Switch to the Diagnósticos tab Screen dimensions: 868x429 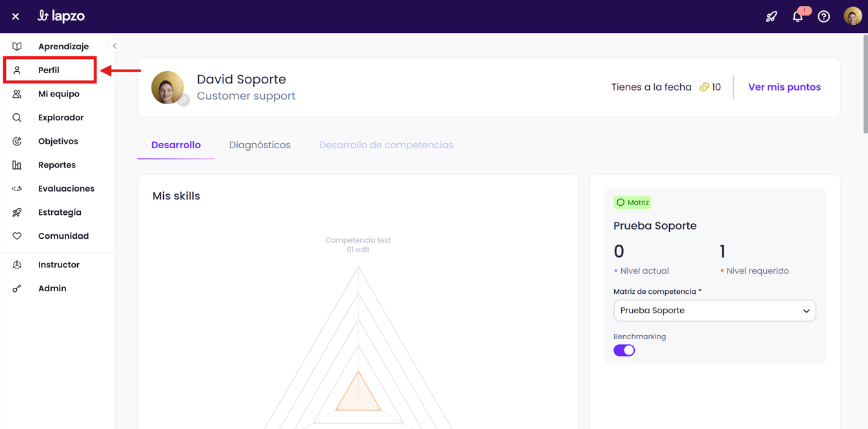click(260, 145)
